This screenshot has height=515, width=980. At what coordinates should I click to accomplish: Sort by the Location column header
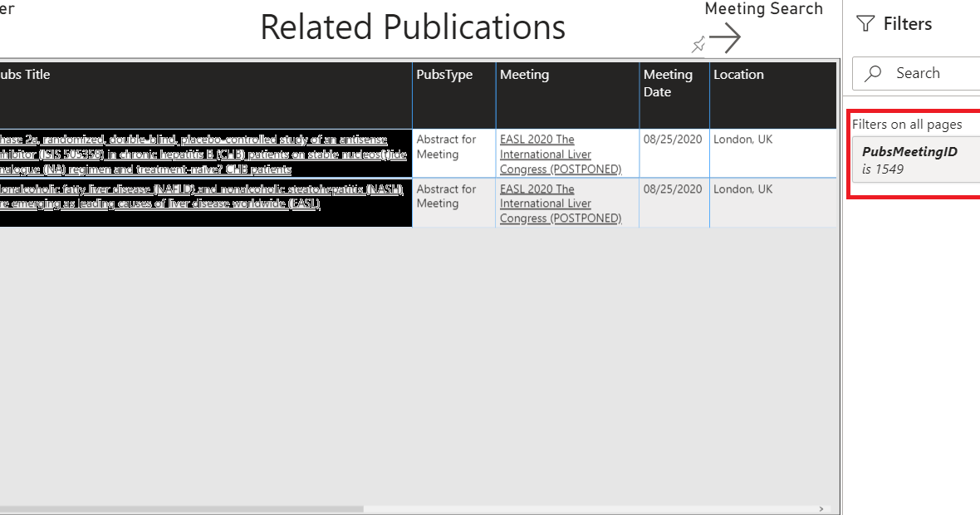click(738, 74)
